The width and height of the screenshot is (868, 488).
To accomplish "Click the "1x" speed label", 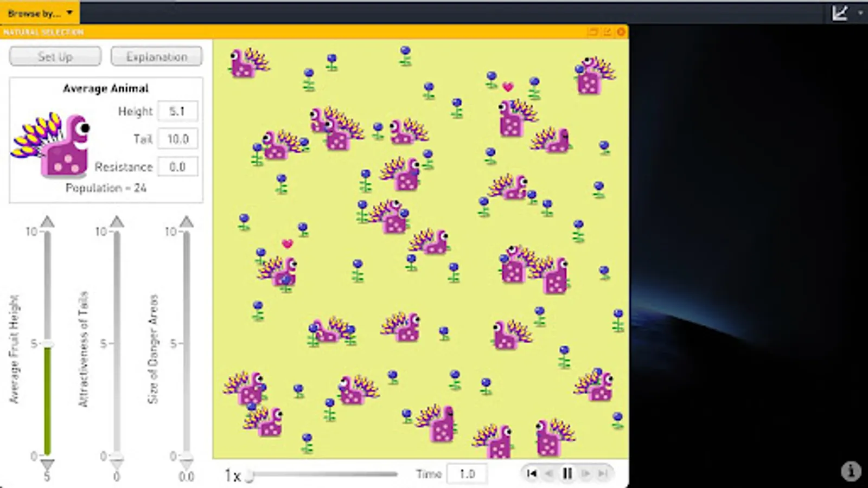I will (x=233, y=476).
